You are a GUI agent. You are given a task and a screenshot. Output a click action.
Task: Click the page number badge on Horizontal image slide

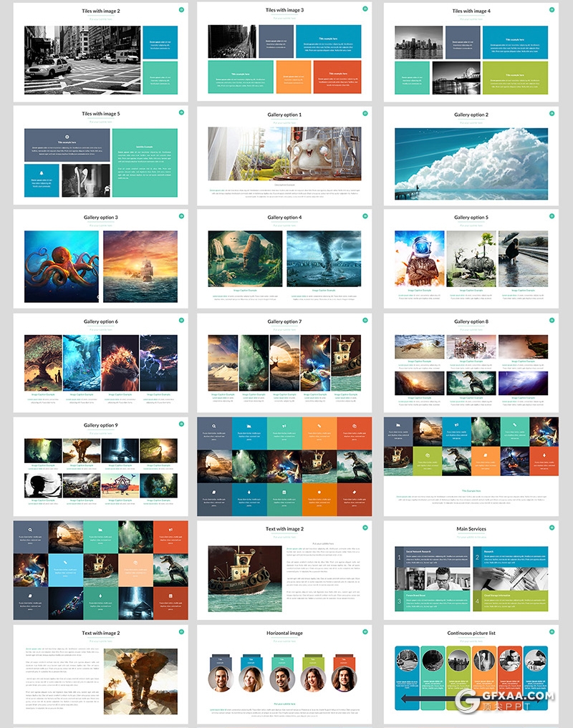tap(365, 631)
